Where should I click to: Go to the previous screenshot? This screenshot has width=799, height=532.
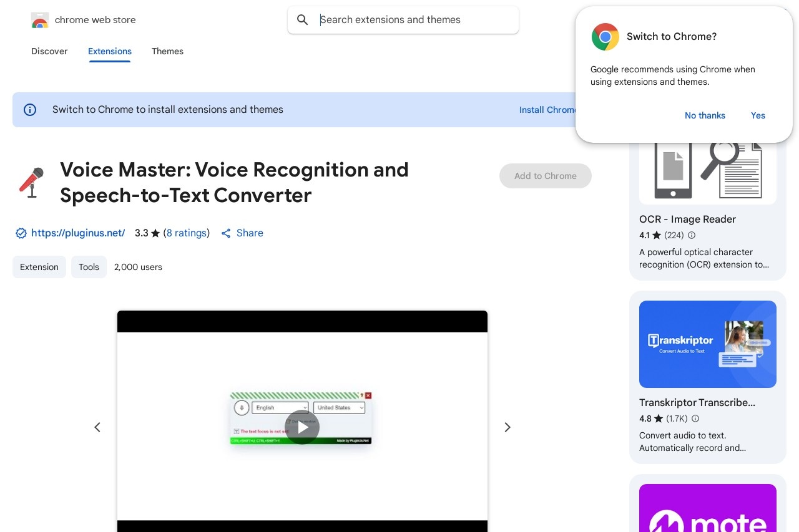(97, 427)
